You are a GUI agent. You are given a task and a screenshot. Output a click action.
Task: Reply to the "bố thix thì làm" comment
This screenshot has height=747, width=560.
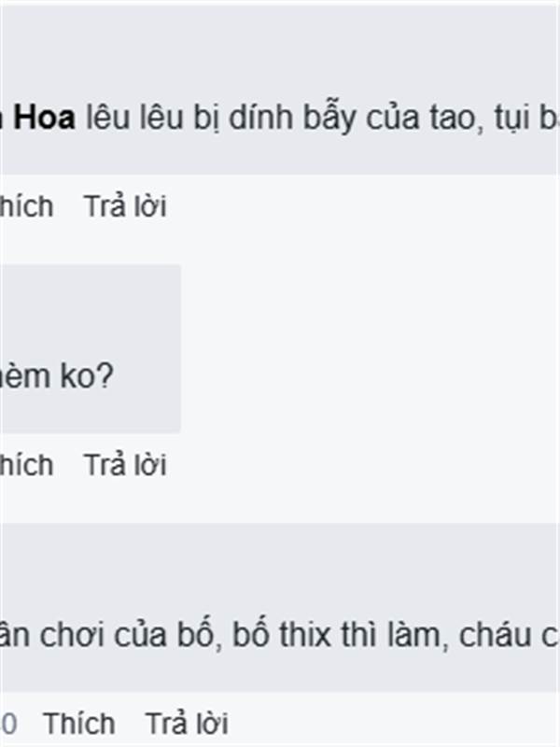187,724
